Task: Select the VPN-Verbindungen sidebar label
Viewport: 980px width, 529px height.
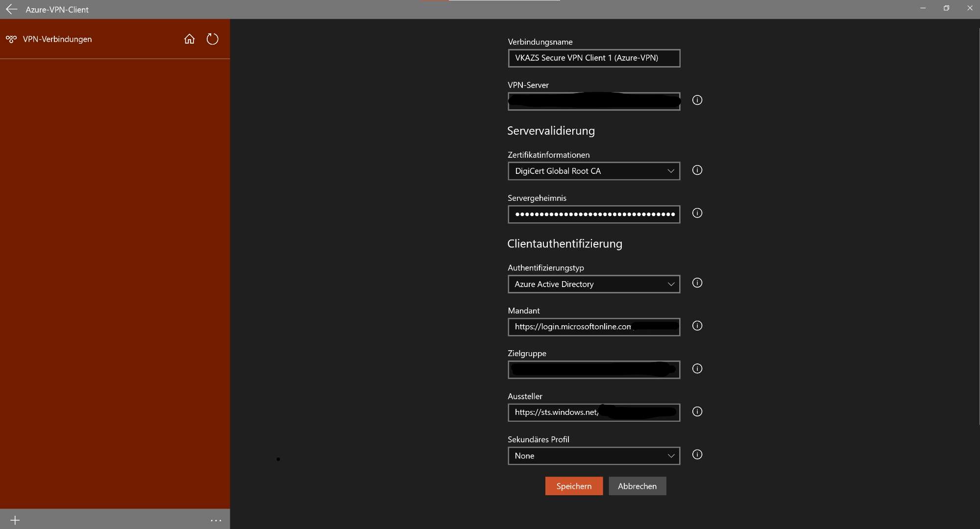Action: click(x=57, y=39)
